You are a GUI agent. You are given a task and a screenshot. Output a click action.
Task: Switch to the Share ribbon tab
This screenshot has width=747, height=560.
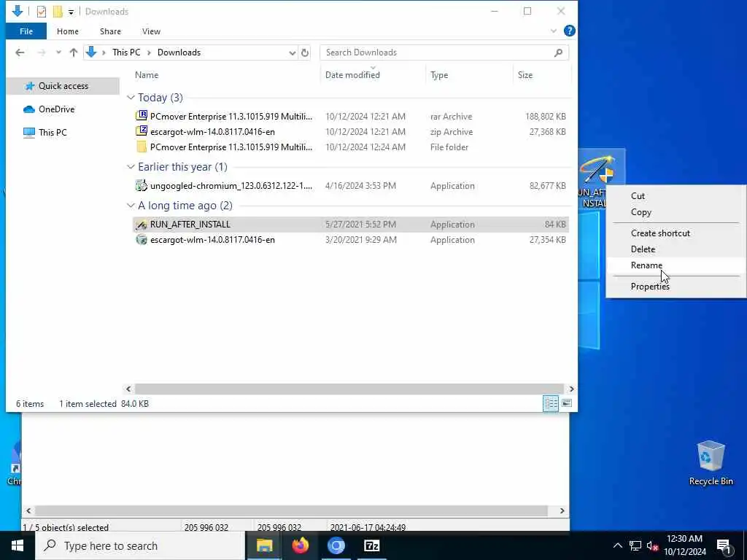[x=110, y=31]
